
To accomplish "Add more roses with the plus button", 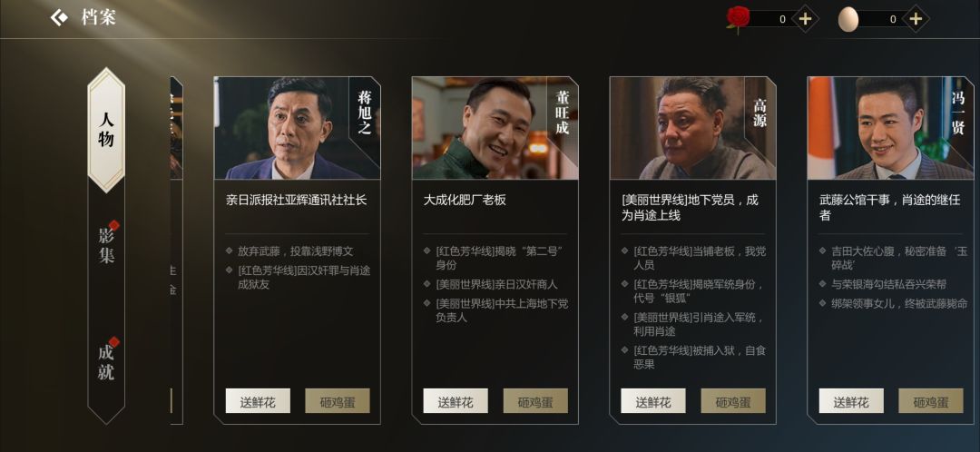I will point(805,19).
